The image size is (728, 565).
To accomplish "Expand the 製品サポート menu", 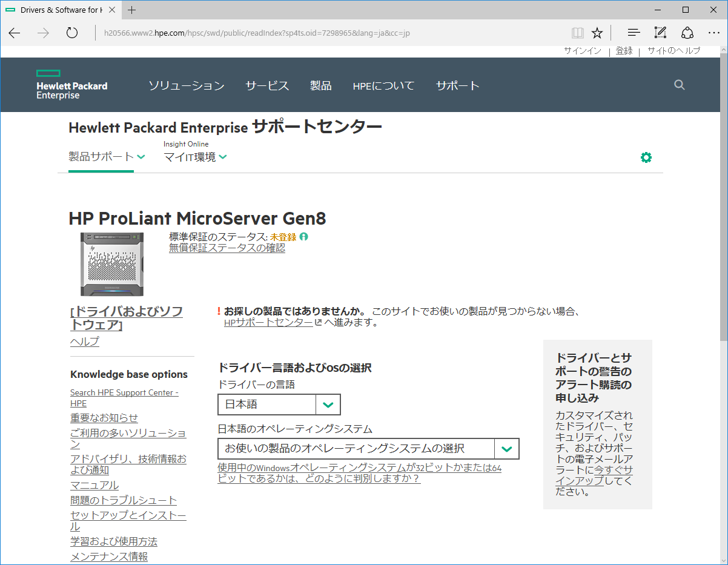I will (x=107, y=157).
